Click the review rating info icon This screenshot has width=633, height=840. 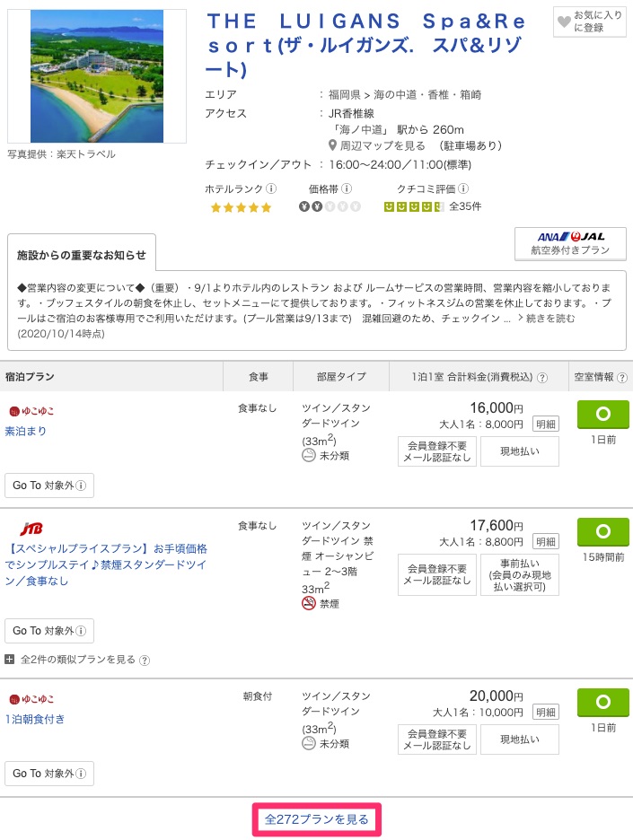(463, 189)
